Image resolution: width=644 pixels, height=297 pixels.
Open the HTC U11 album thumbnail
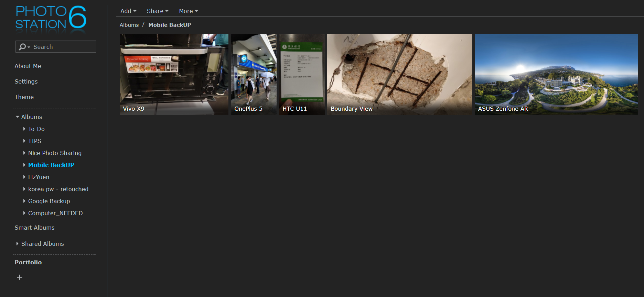tap(302, 74)
